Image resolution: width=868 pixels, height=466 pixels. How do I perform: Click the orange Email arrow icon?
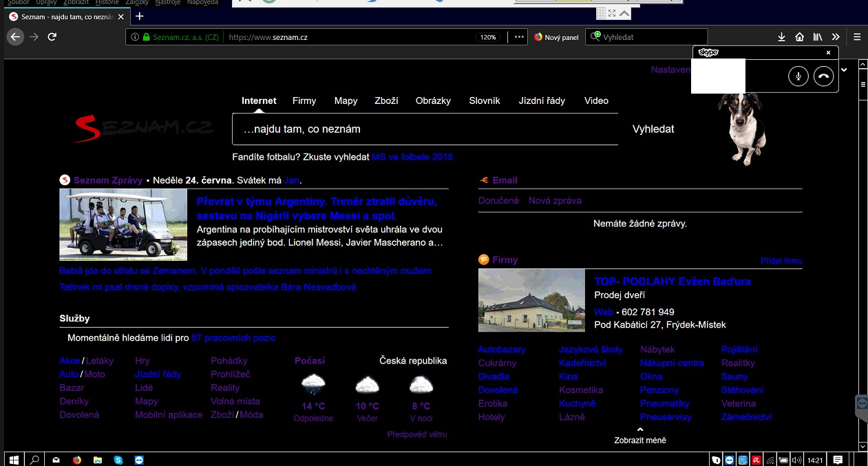[x=484, y=180]
